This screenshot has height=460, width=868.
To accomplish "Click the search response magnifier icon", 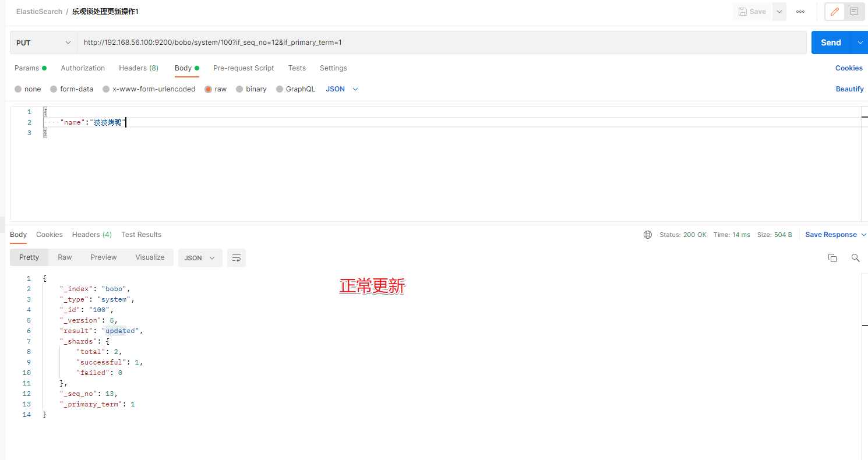I will pos(855,258).
